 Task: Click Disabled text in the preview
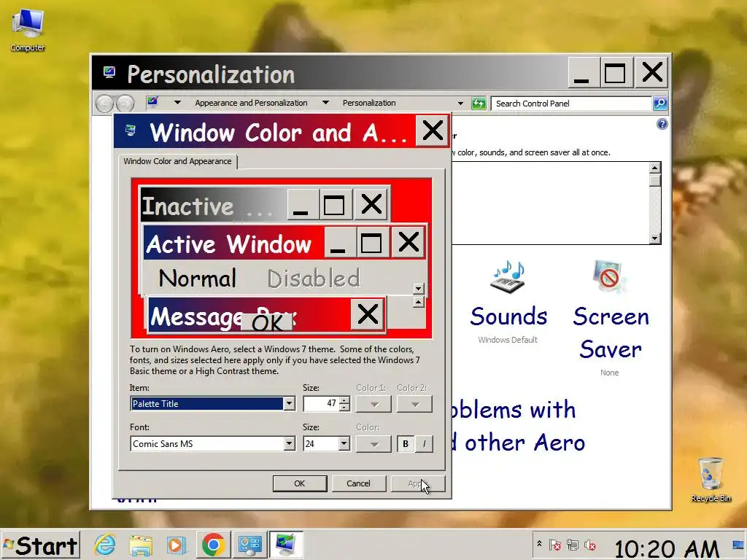(314, 278)
